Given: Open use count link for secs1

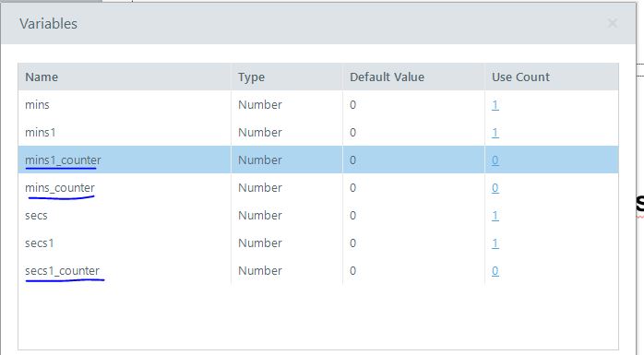Looking at the screenshot, I should click(495, 243).
